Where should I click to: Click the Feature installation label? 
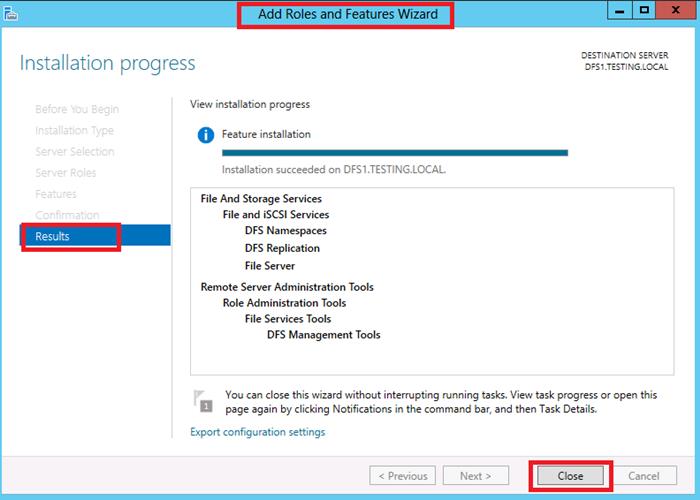click(x=266, y=134)
